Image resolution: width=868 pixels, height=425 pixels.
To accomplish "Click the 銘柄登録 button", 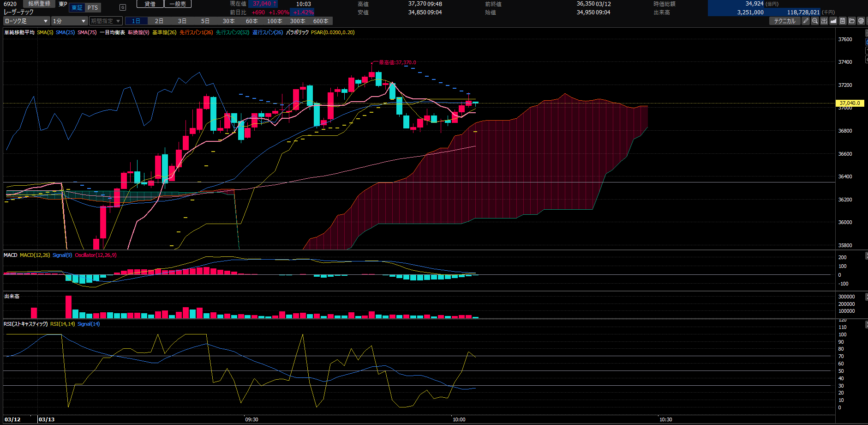I will pos(39,4).
